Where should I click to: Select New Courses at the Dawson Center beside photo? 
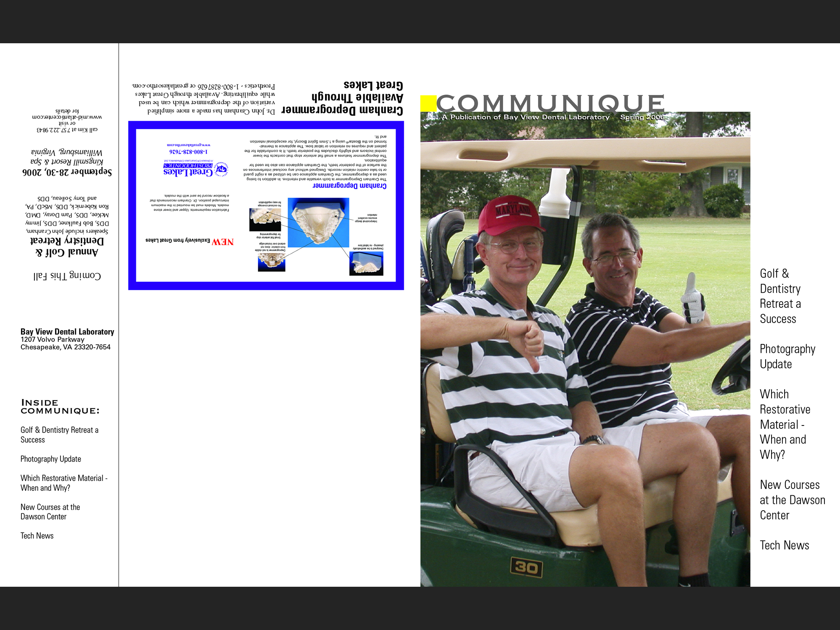[792, 500]
